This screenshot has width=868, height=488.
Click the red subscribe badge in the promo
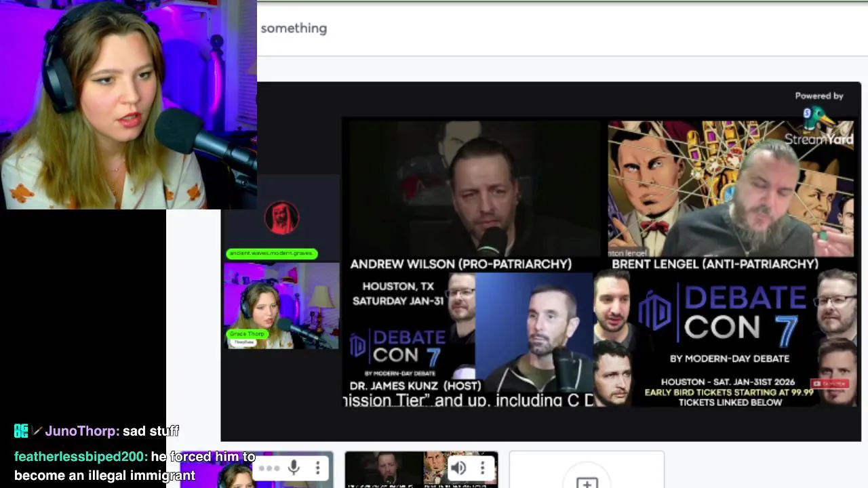tap(830, 384)
